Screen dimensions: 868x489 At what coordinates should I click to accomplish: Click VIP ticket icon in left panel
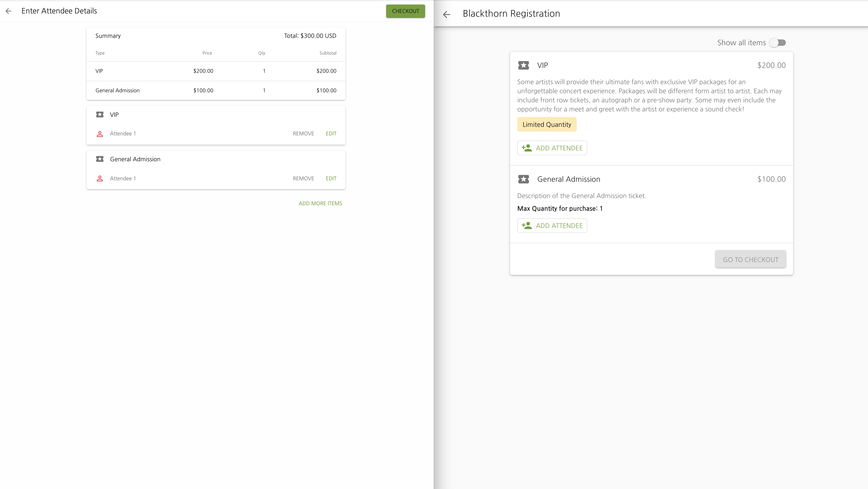pos(100,115)
